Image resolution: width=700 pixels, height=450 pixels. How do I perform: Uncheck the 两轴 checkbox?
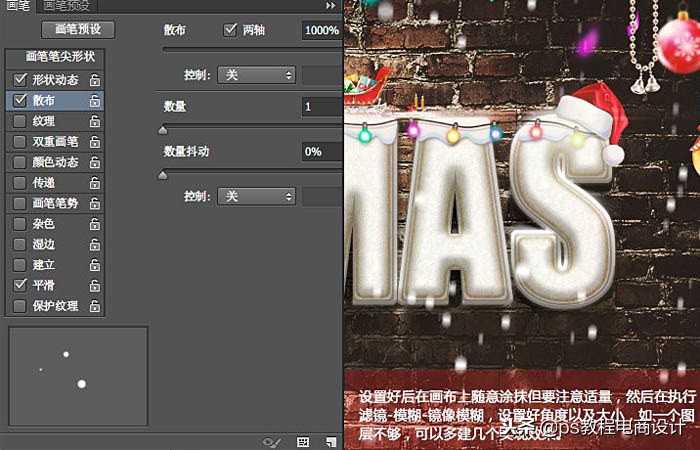(x=230, y=30)
